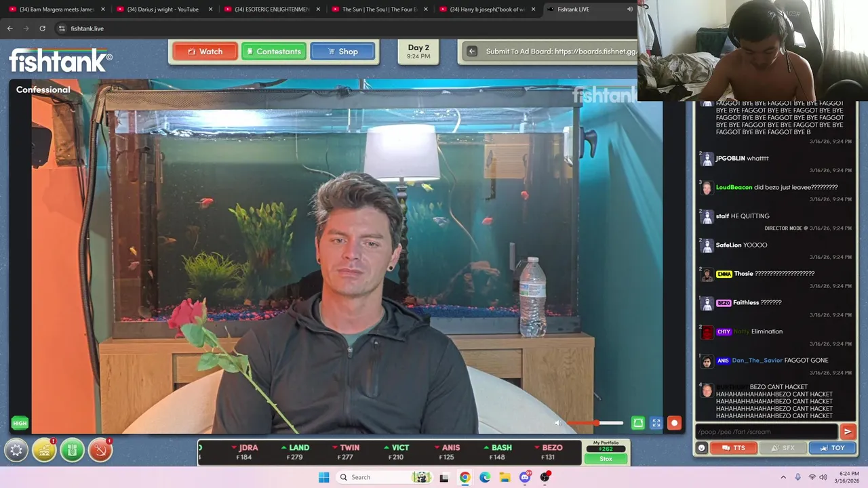Image resolution: width=868 pixels, height=488 pixels.
Task: Click the red record clip button
Action: (674, 423)
